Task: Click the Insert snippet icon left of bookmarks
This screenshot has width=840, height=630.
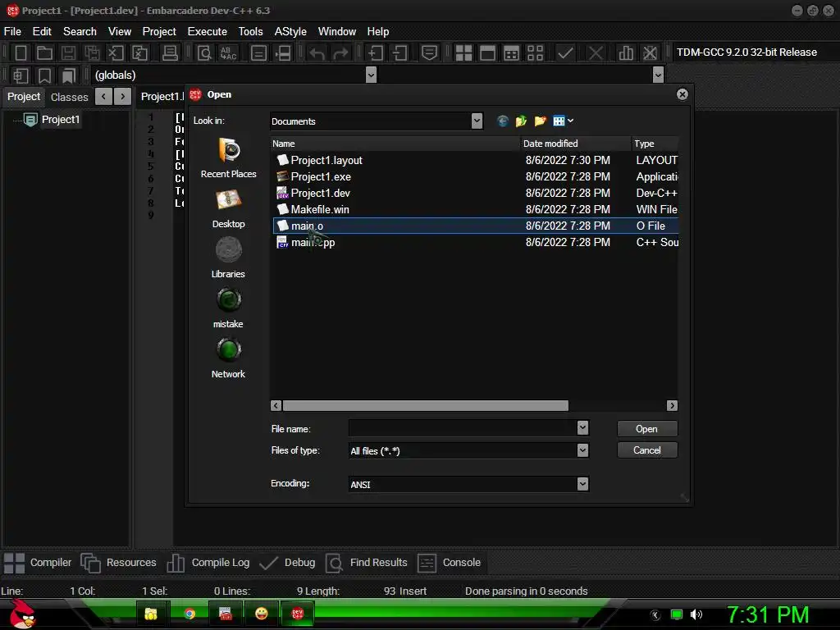Action: tap(21, 75)
